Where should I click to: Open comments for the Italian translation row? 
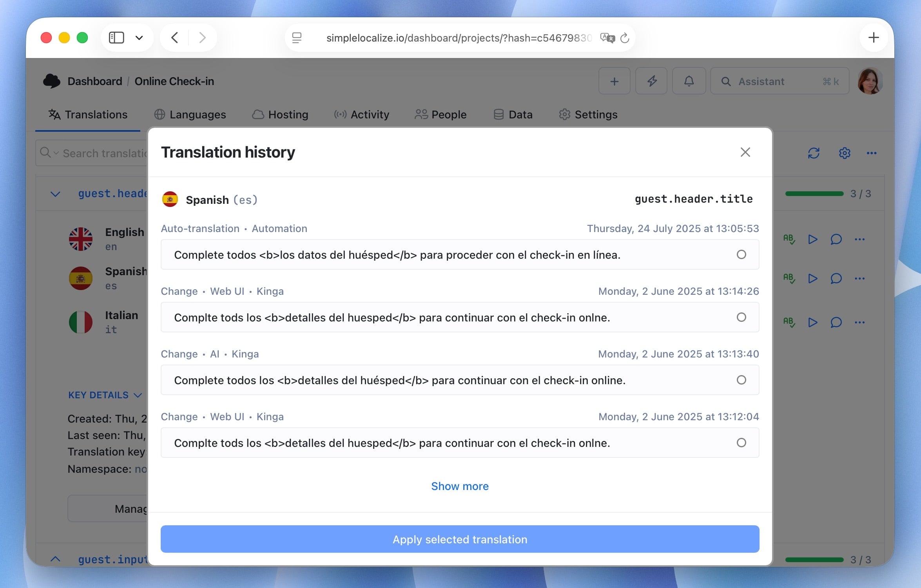pyautogui.click(x=836, y=322)
